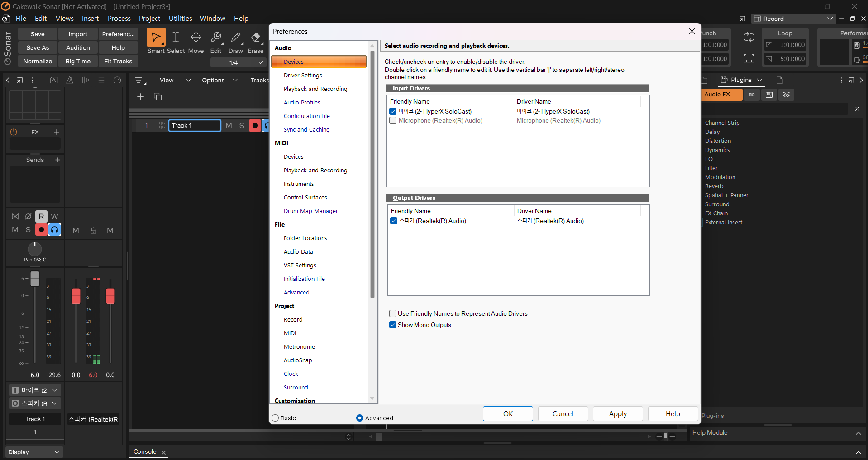Click the Track 1 name field
The image size is (868, 460).
click(195, 125)
